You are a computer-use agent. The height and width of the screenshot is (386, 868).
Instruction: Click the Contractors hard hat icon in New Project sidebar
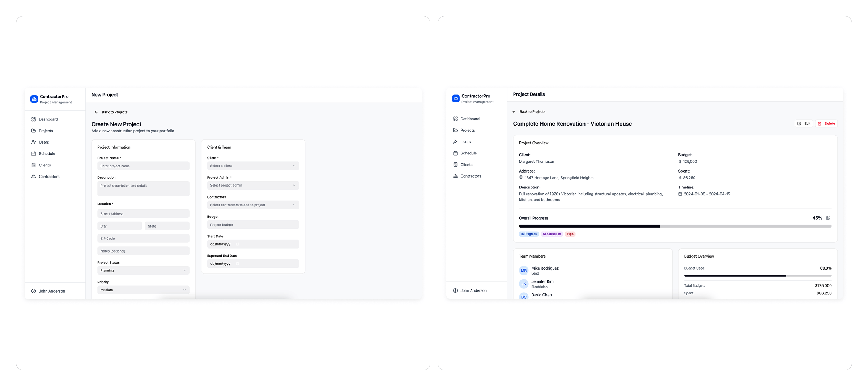click(34, 177)
